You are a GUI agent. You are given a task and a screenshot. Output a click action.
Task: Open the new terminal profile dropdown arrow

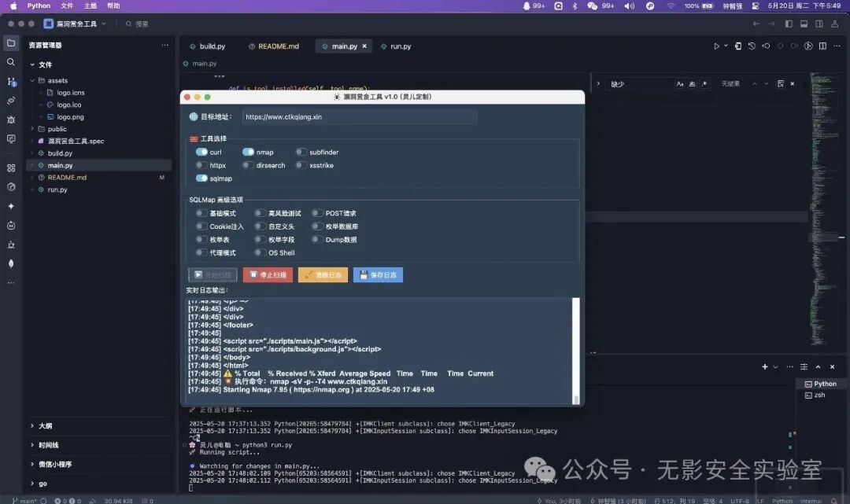(x=775, y=367)
